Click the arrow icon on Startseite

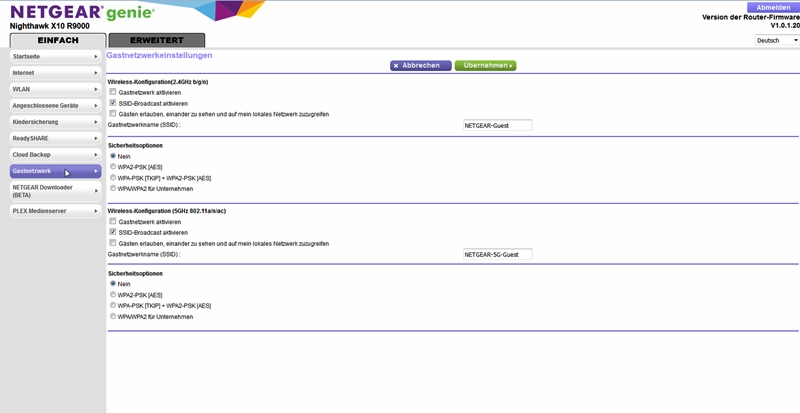pyautogui.click(x=96, y=57)
